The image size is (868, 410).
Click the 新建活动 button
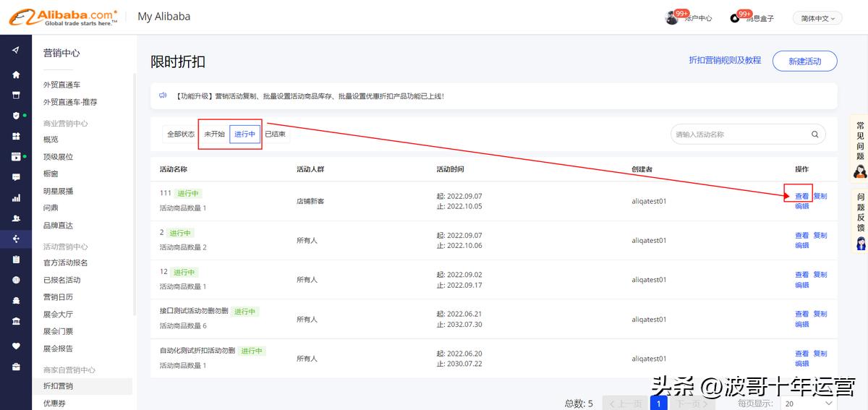click(805, 61)
